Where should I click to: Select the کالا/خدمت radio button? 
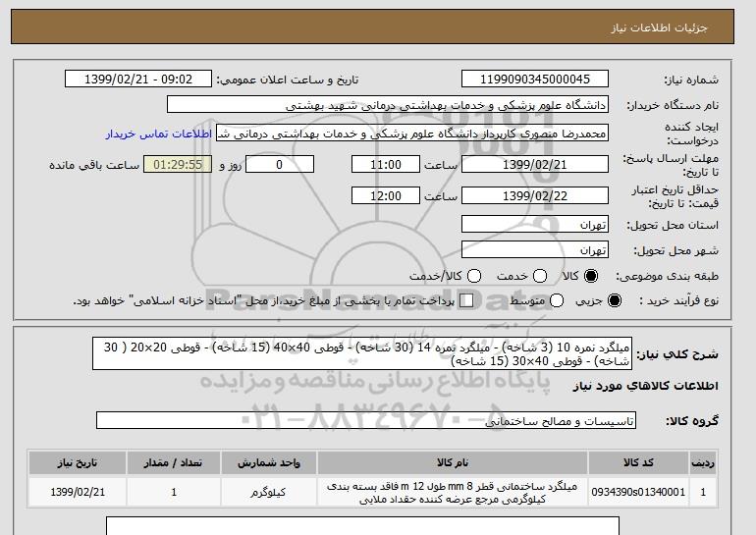tap(474, 276)
